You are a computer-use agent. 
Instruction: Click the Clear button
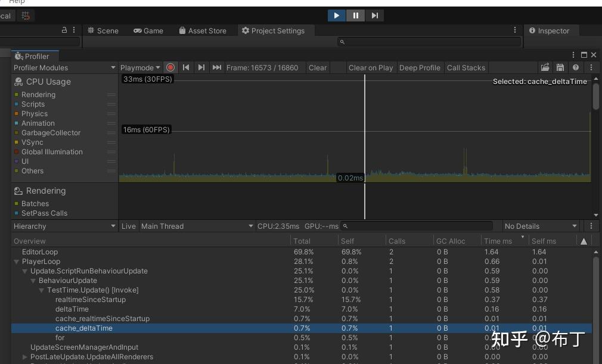(x=318, y=67)
